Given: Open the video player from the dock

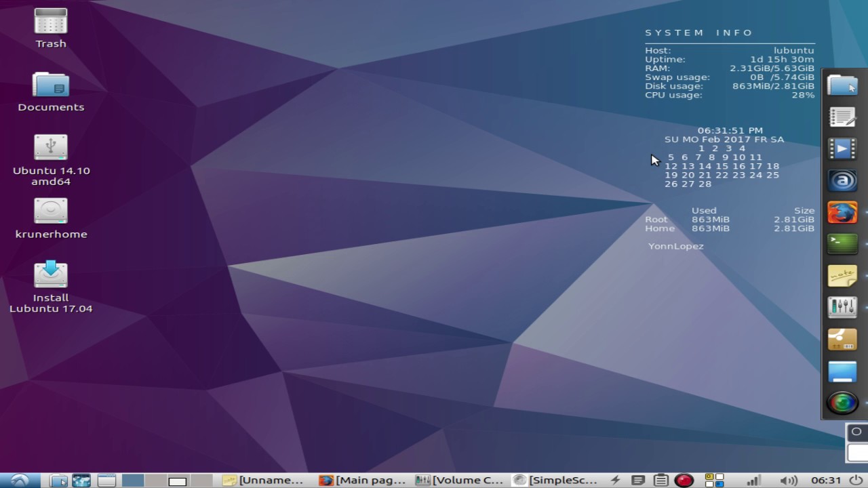Looking at the screenshot, I should coord(842,148).
